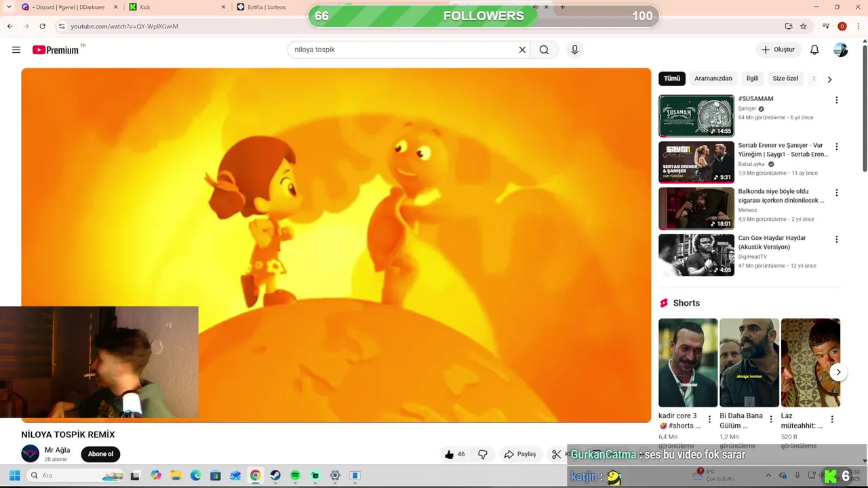The image size is (868, 488).
Task: Open kadir core 3 short thumbnail
Action: pos(688,363)
